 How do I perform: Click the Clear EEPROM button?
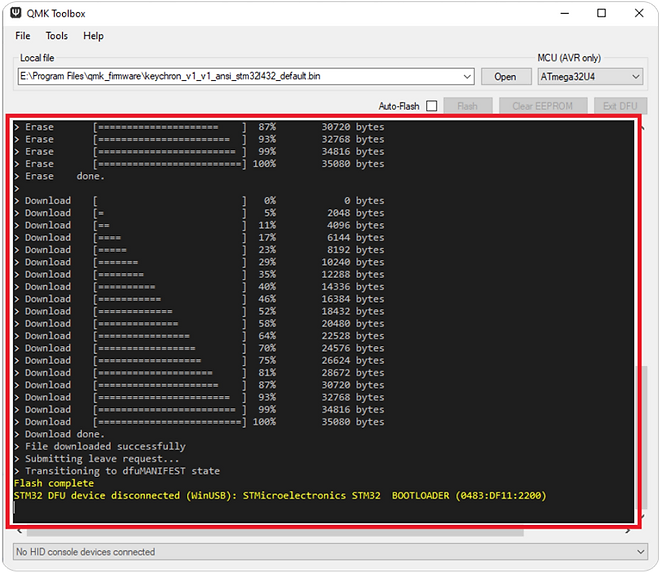point(543,106)
